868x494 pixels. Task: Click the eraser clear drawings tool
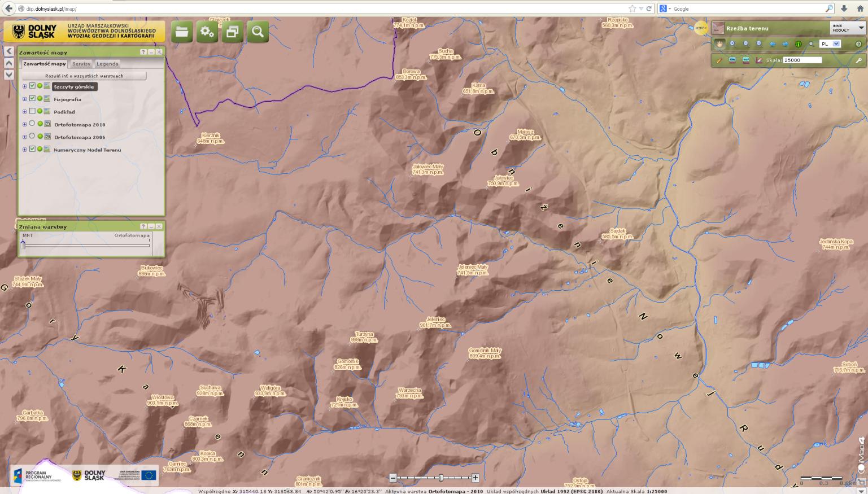pos(759,60)
